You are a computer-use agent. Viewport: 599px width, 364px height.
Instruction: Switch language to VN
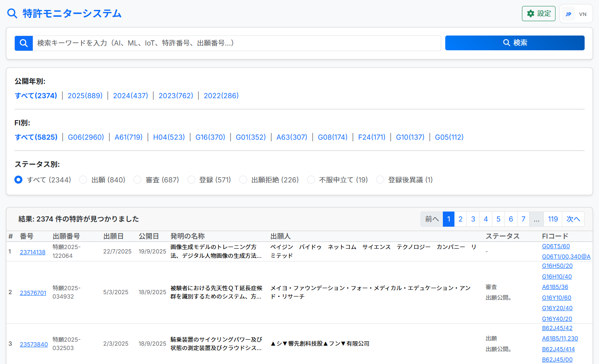tap(583, 14)
